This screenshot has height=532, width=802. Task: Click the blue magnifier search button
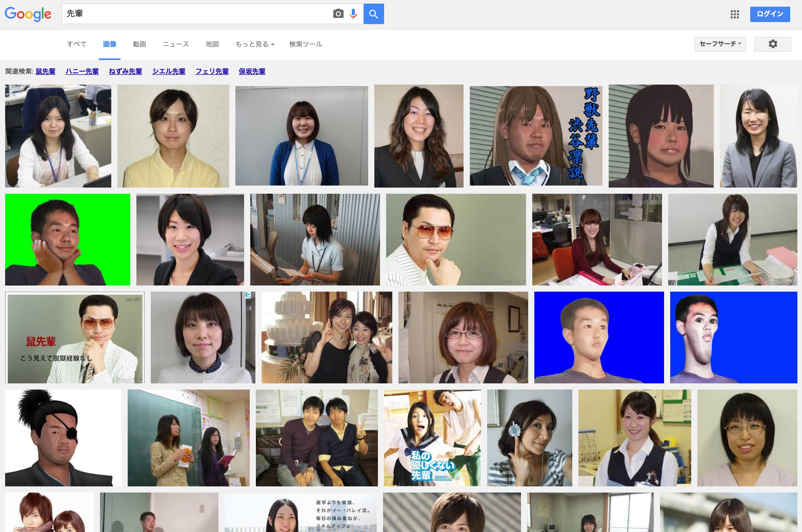pyautogui.click(x=373, y=14)
